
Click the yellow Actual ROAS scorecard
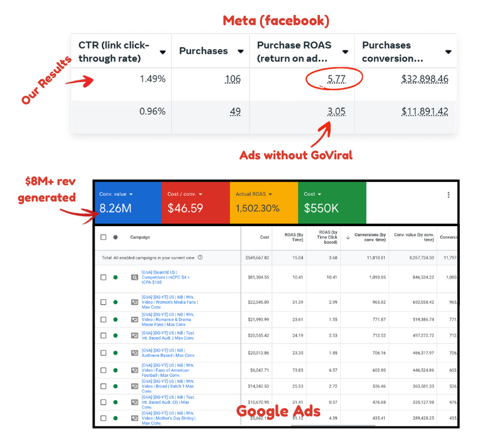[x=263, y=202]
